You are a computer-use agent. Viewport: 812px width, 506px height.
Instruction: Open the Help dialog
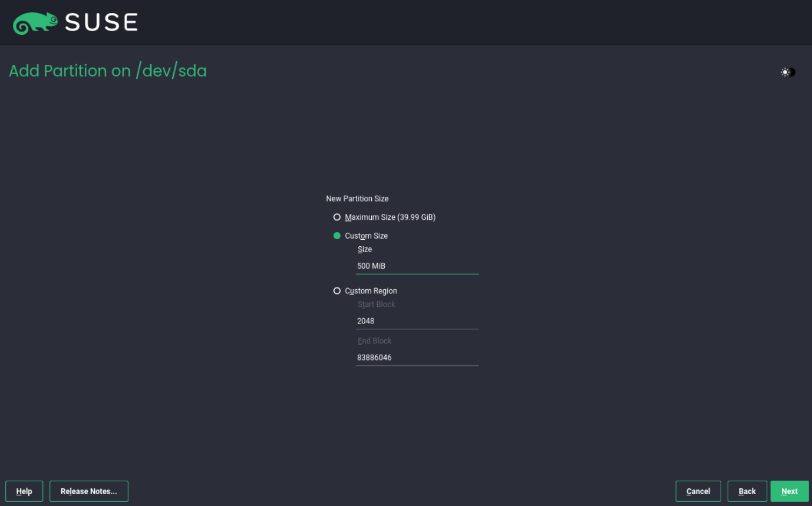[24, 491]
